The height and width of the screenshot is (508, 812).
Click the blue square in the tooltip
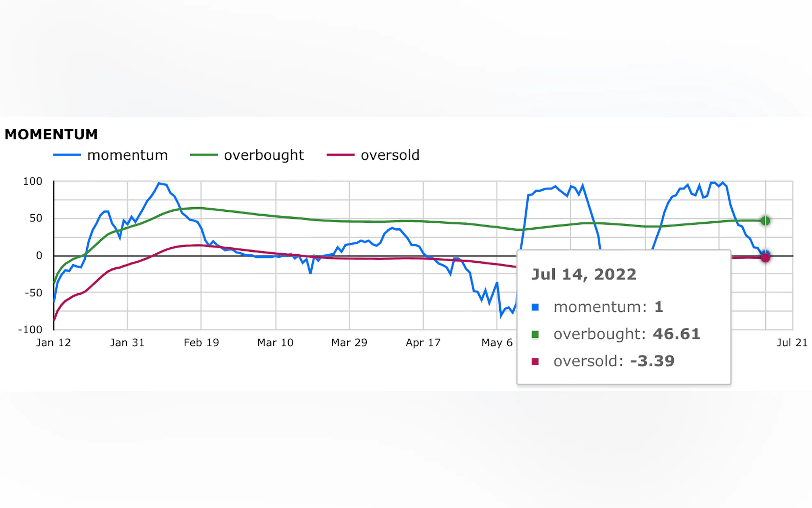(x=535, y=307)
